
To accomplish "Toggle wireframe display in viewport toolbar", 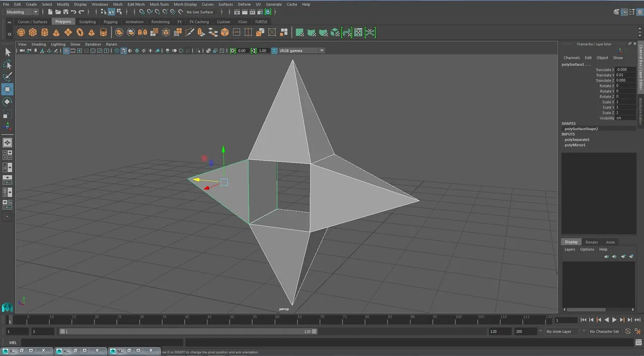I will tap(117, 50).
